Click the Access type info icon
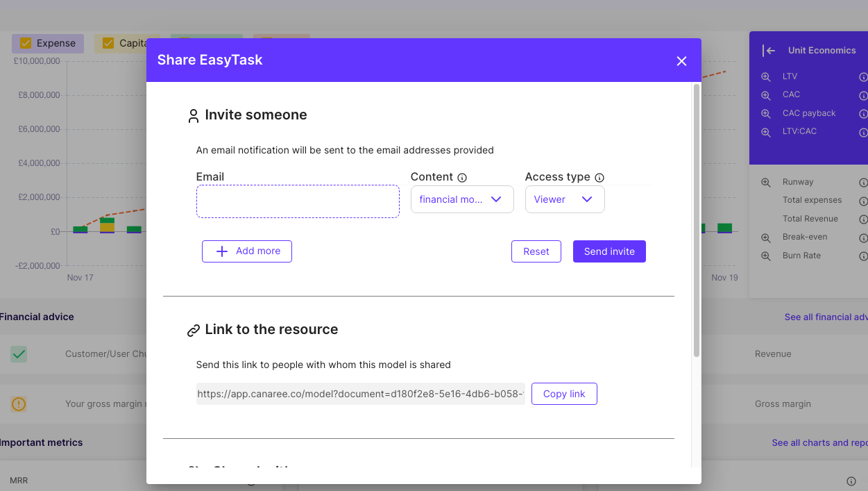This screenshot has height=491, width=868. pos(599,178)
